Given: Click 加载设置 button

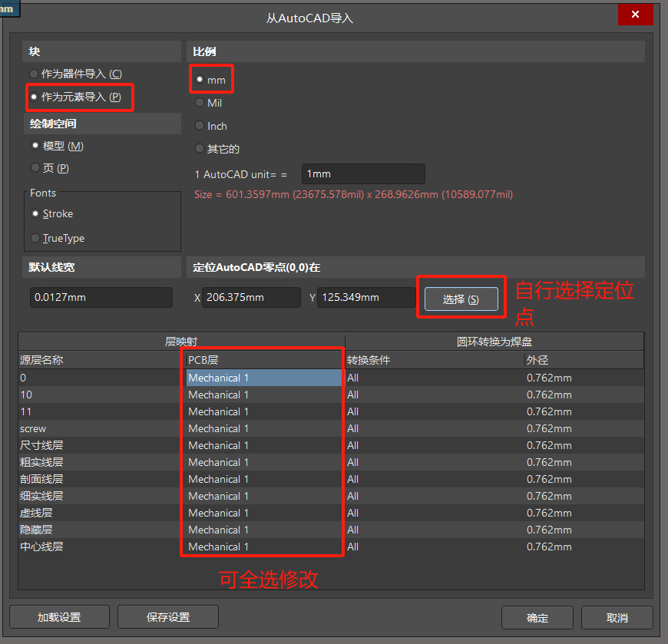Looking at the screenshot, I should click(x=59, y=616).
